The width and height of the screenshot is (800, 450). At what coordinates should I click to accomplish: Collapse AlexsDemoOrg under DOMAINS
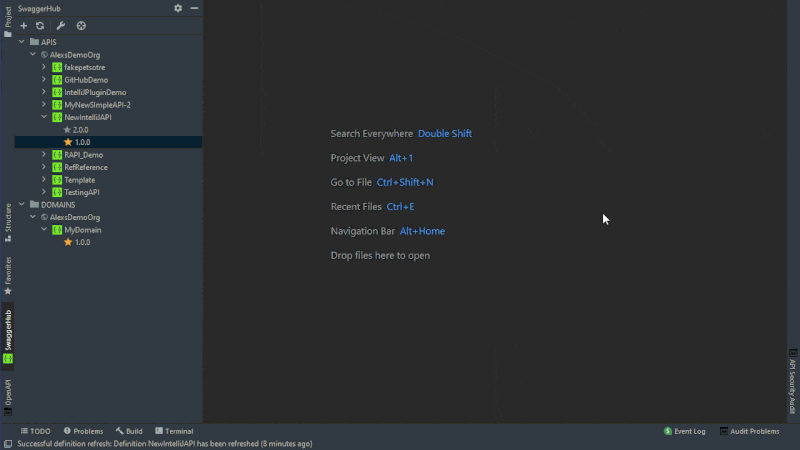tap(33, 217)
